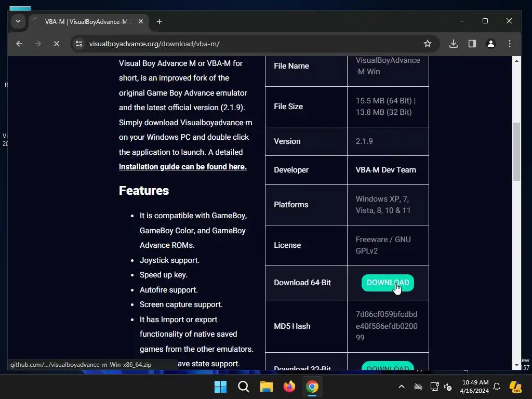
Task: Bookmark this page with the star icon
Action: tap(428, 44)
